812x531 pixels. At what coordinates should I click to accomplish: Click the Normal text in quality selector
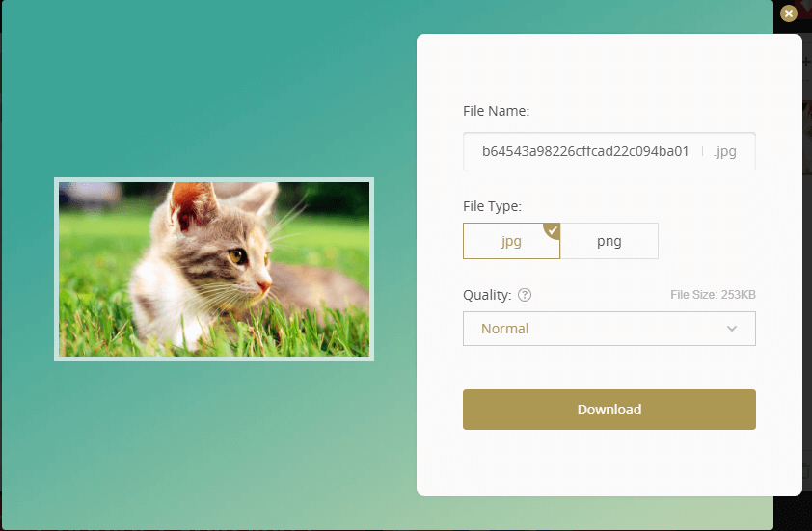504,329
